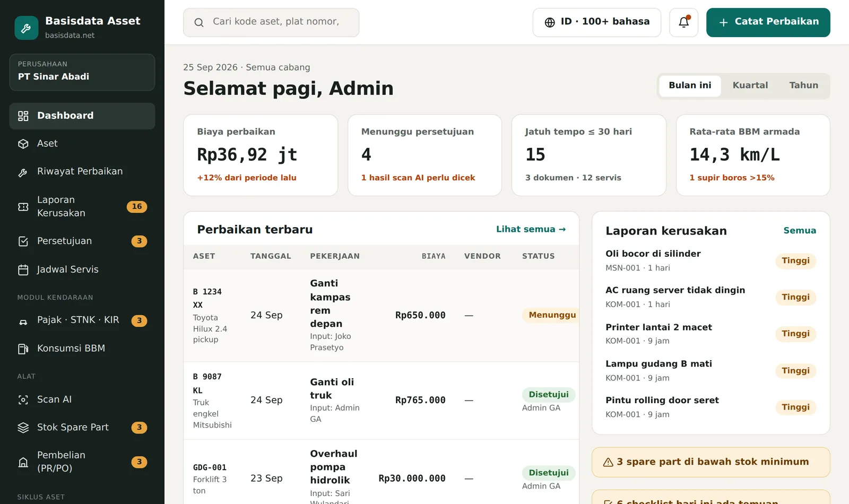849x504 pixels.
Task: Click the Menunggu status badge
Action: 552,315
